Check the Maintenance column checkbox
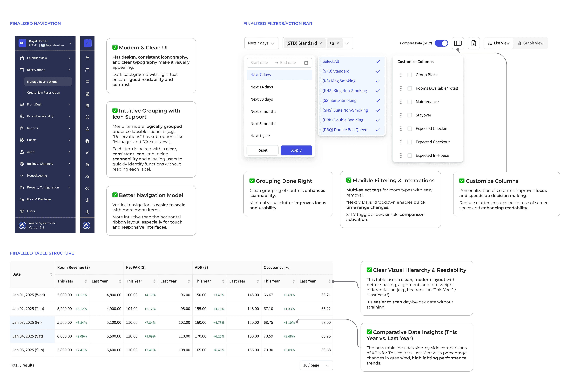The width and height of the screenshot is (568, 392). click(x=409, y=102)
